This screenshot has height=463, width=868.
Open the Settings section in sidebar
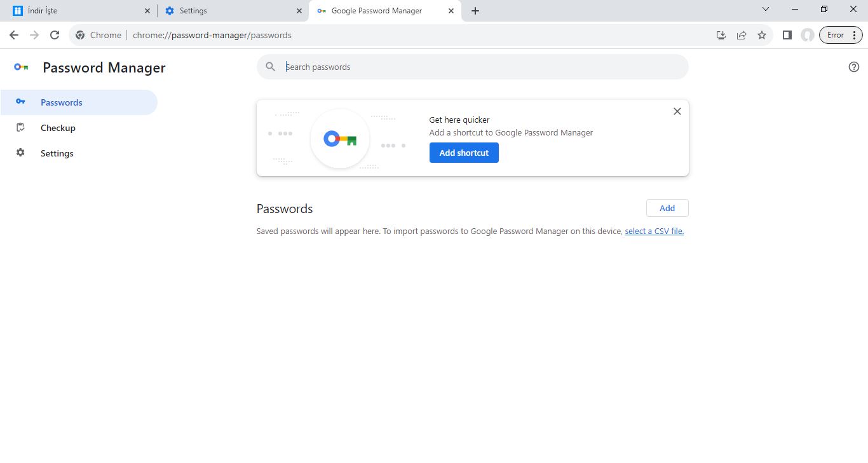[x=79, y=153]
